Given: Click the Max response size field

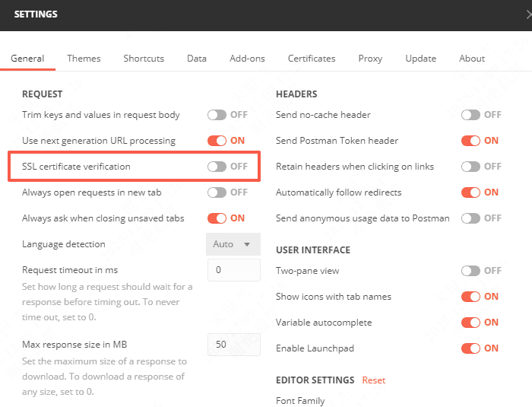Looking at the screenshot, I should pos(233,345).
